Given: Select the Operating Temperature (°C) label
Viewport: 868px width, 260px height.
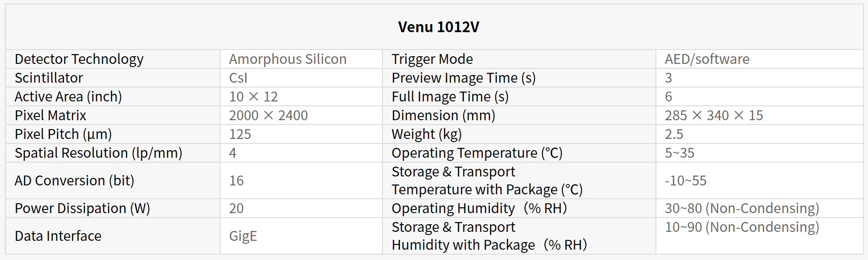Looking at the screenshot, I should coord(477,153).
